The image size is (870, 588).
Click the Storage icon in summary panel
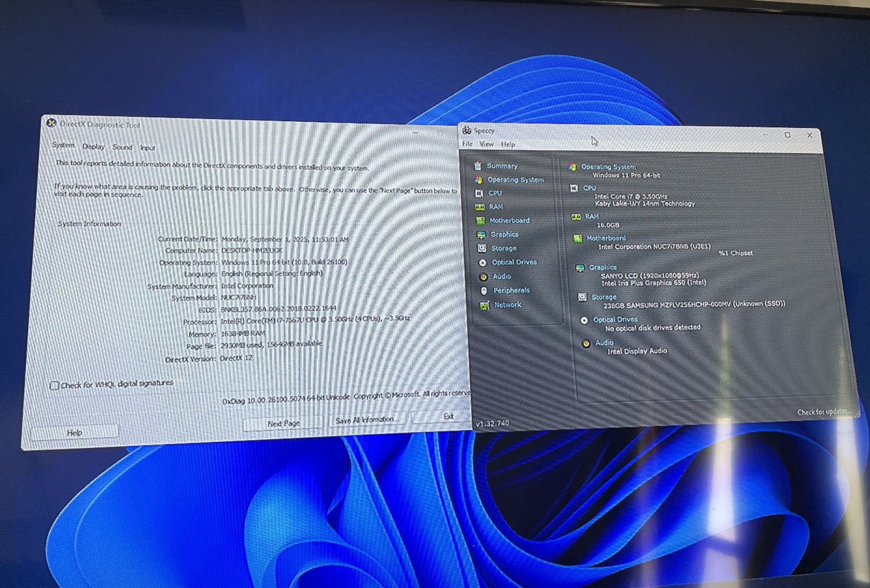click(582, 297)
